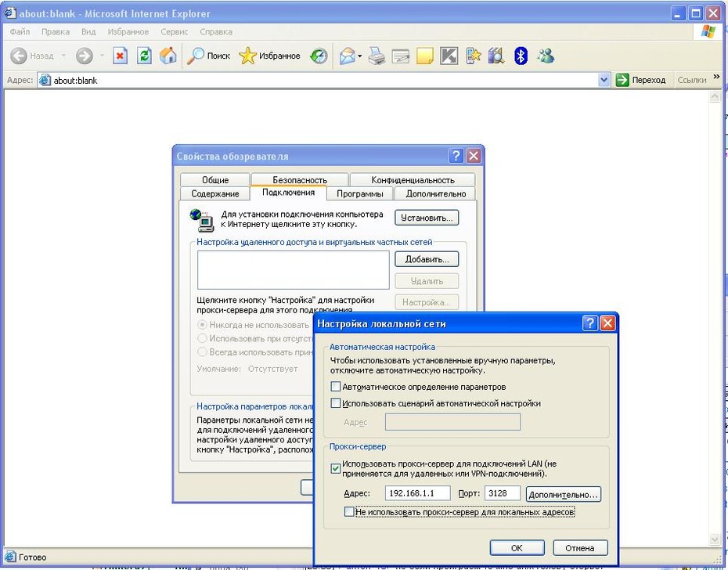Check Не использовать прокси-сервер для локальных адресов
The image size is (728, 570).
349,511
